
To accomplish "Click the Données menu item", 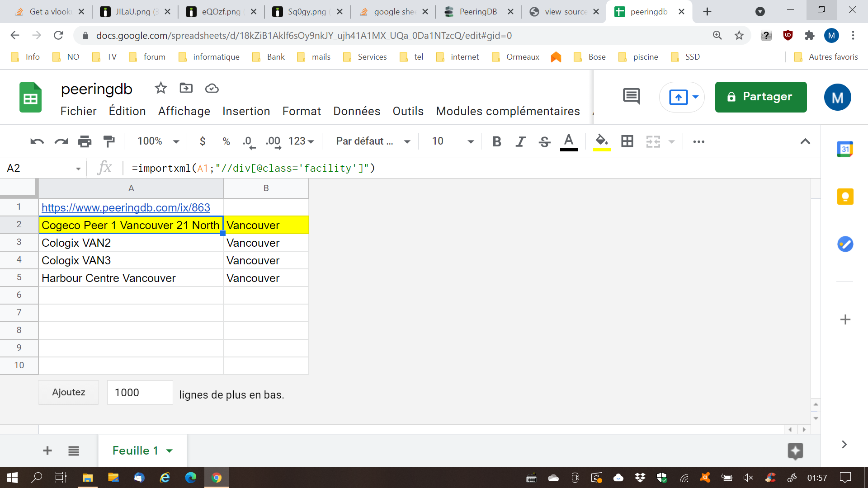I will [x=357, y=112].
